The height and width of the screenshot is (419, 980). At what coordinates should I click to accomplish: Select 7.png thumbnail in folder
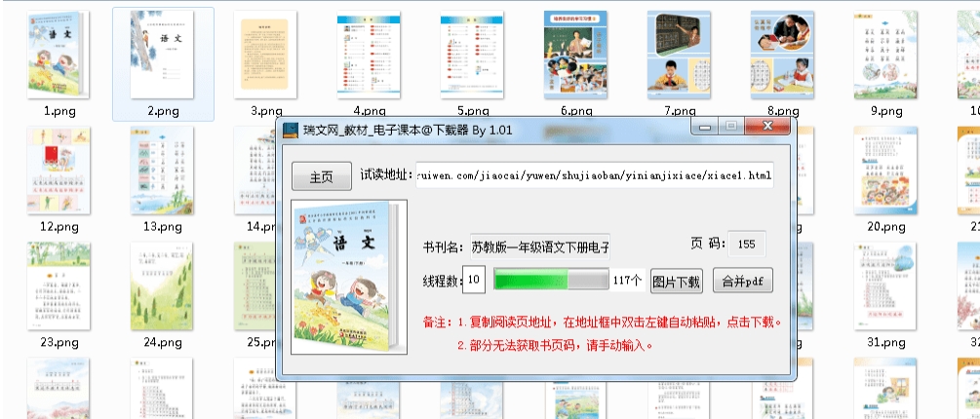click(679, 55)
